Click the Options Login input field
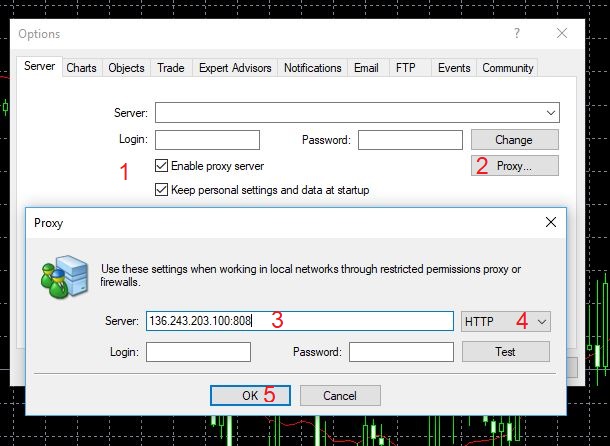Image resolution: width=610 pixels, height=446 pixels. point(207,140)
